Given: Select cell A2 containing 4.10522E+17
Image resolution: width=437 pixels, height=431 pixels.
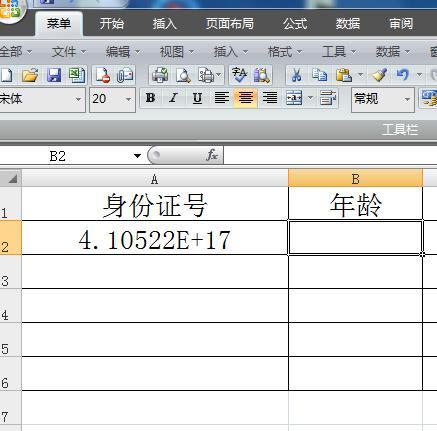Looking at the screenshot, I should click(x=155, y=238).
